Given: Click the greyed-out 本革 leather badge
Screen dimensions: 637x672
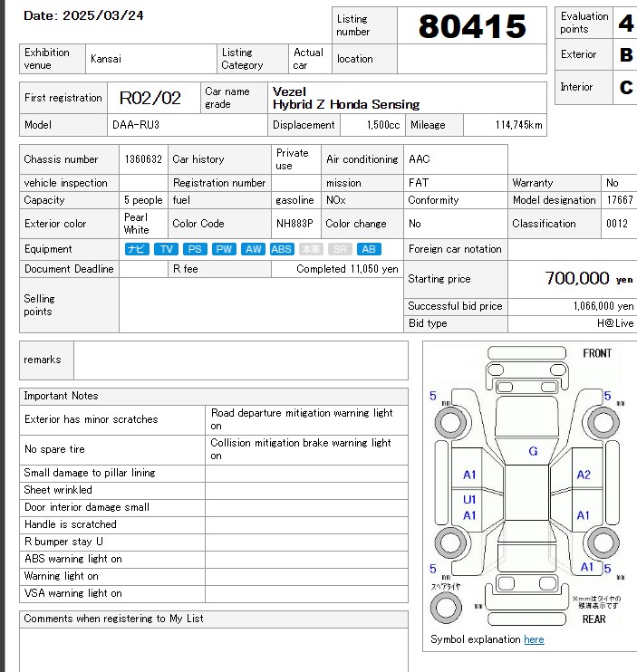Looking at the screenshot, I should 311,249.
